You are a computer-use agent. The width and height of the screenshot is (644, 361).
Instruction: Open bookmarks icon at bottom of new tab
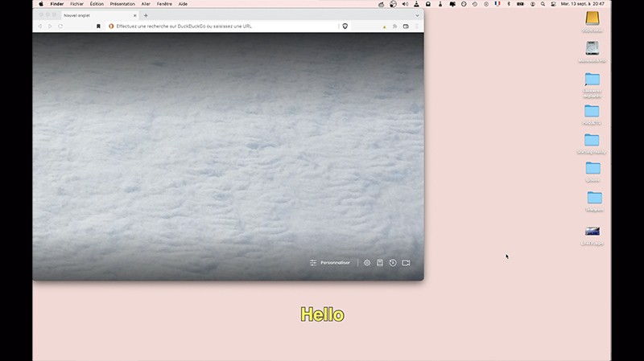pos(380,263)
